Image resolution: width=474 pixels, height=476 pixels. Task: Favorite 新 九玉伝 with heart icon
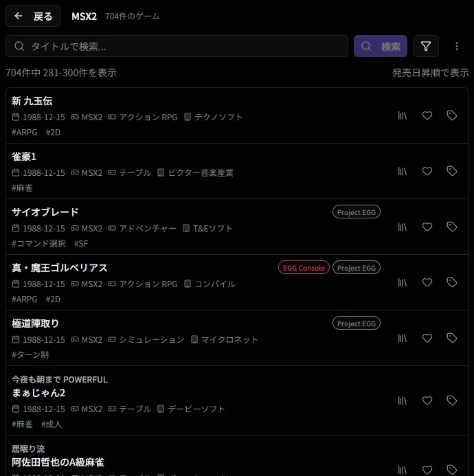click(x=427, y=115)
